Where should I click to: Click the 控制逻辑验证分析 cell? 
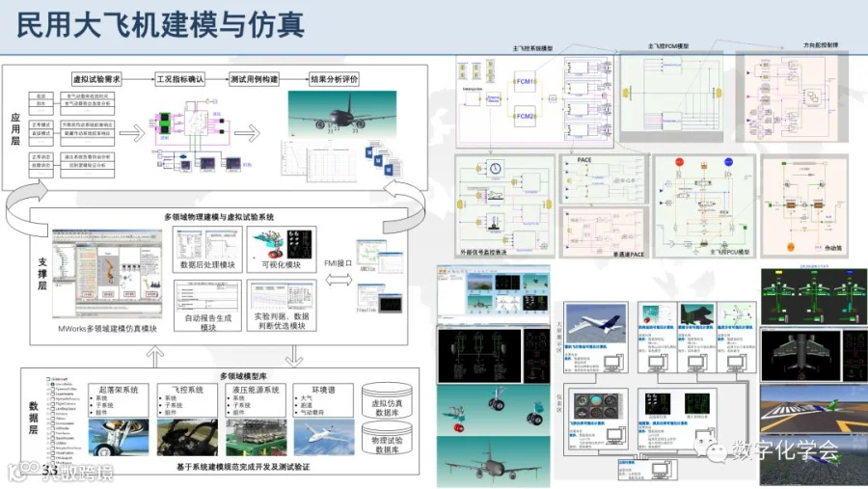pyautogui.click(x=88, y=166)
